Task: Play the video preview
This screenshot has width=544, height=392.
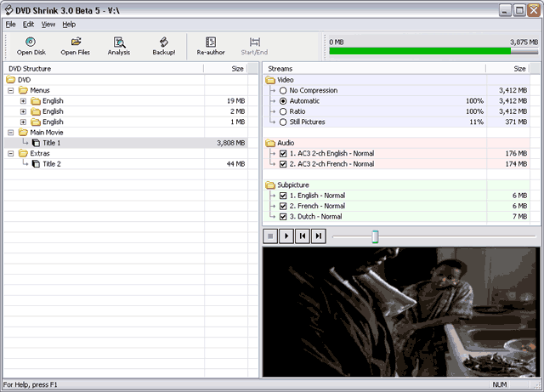Action: [286, 236]
